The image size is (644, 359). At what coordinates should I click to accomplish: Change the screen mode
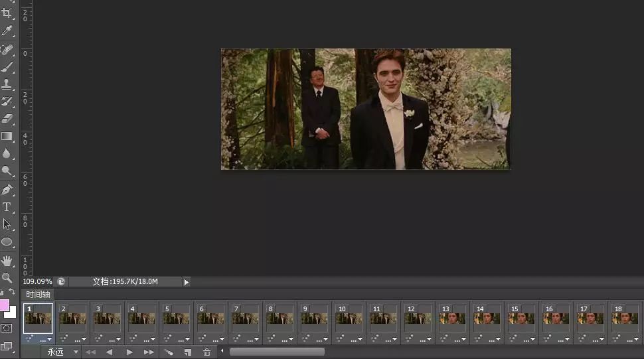(7, 346)
